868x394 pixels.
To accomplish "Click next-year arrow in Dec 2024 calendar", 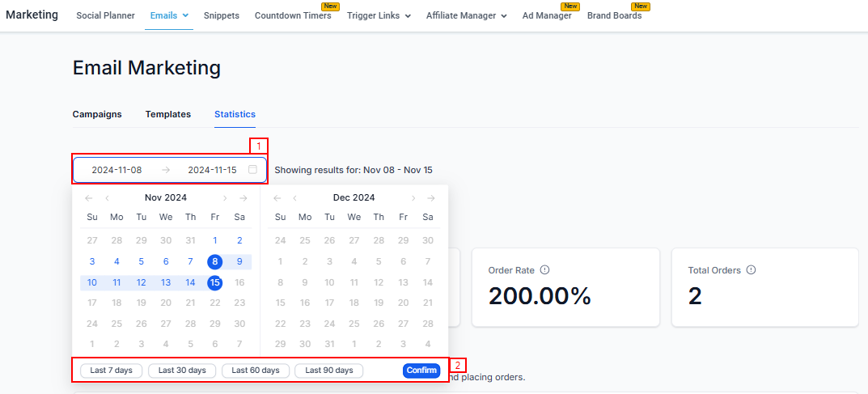I will (x=431, y=198).
